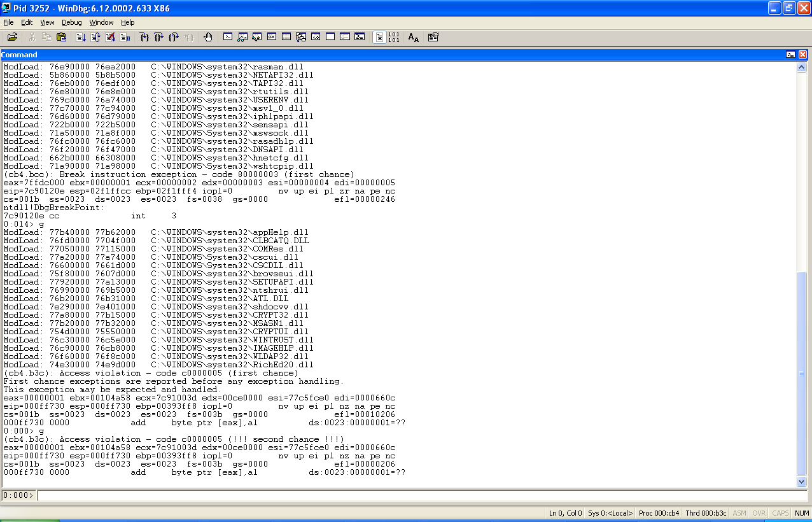This screenshot has height=522, width=812.
Task: Click the Restart debugging toolbar icon
Action: click(x=95, y=38)
